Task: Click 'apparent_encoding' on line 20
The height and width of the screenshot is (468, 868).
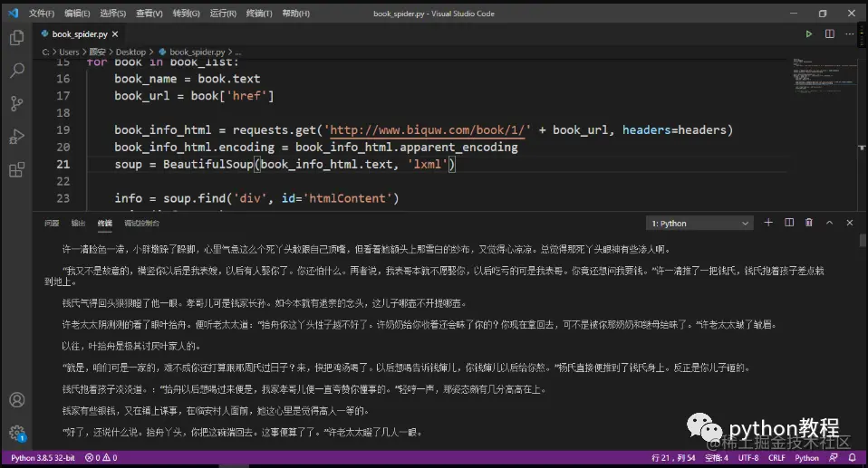Action: pos(458,148)
